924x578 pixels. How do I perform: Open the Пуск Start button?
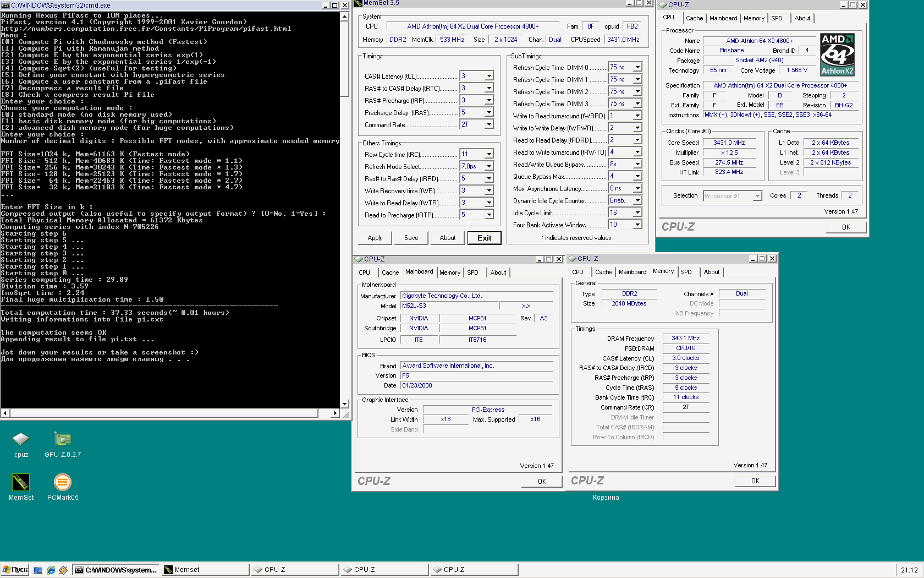click(x=15, y=570)
